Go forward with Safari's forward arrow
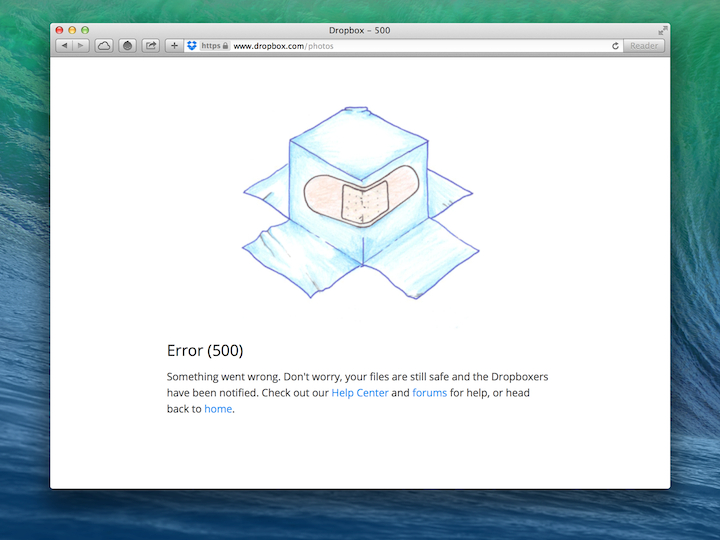The height and width of the screenshot is (540, 720). pos(81,45)
